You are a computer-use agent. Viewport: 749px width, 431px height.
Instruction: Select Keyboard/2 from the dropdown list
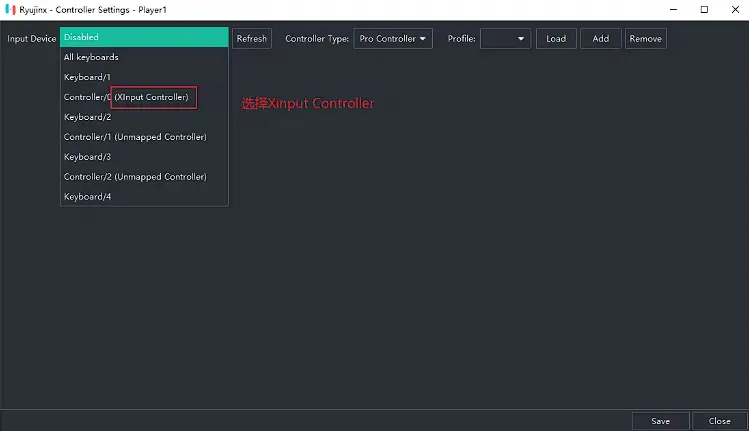[144, 117]
